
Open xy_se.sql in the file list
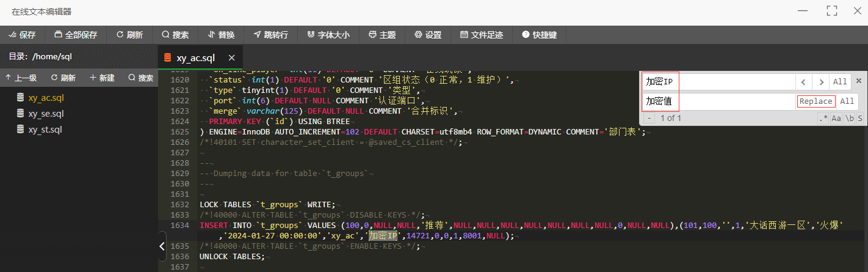click(46, 114)
